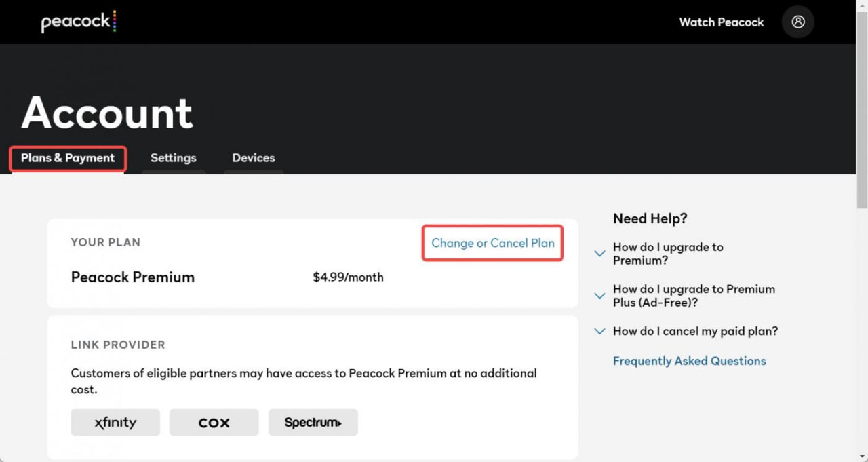Image resolution: width=868 pixels, height=462 pixels.
Task: Expand chevron beside Premium Plus (Ad-Free) question
Action: coord(599,296)
